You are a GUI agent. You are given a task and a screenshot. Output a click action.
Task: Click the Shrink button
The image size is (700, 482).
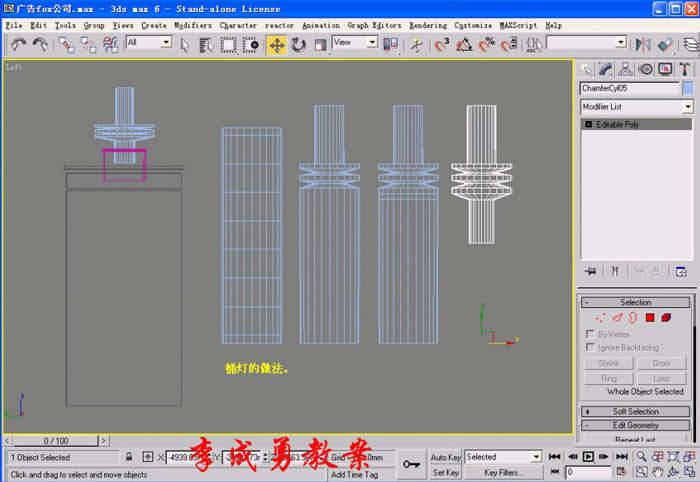(x=609, y=363)
